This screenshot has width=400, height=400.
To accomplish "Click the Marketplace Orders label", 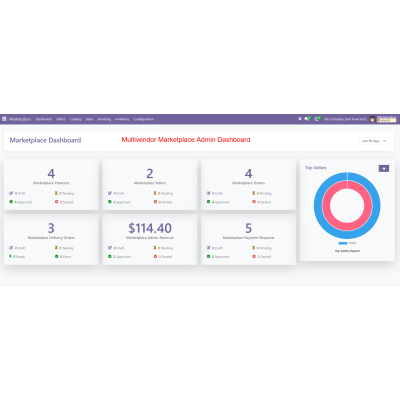I will 248,183.
